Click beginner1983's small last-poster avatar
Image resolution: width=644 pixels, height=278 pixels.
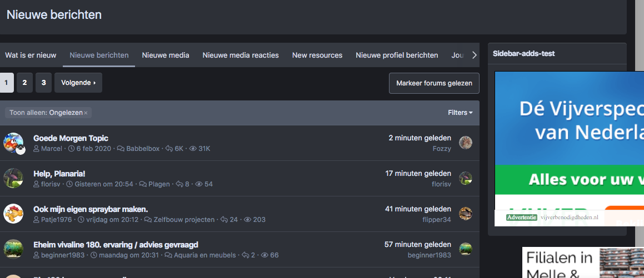465,249
